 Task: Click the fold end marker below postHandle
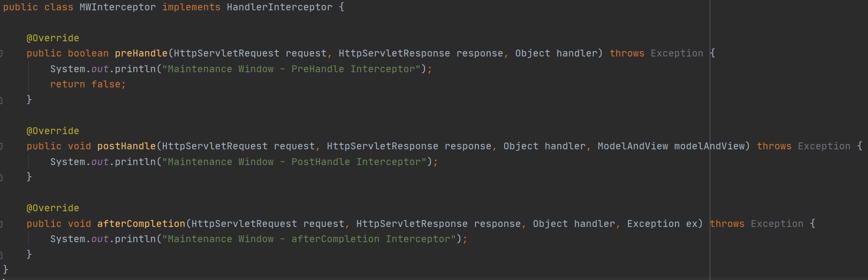coord(1,177)
